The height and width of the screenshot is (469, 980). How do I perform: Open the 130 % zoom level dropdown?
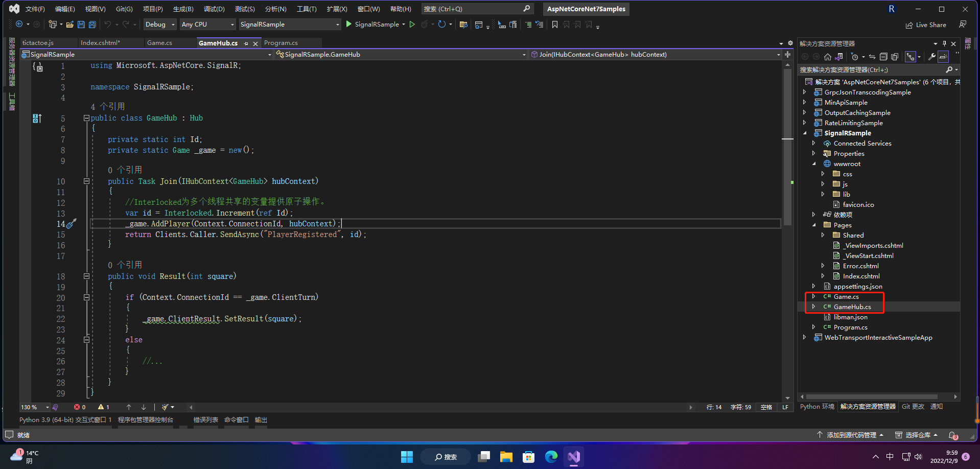(35, 407)
